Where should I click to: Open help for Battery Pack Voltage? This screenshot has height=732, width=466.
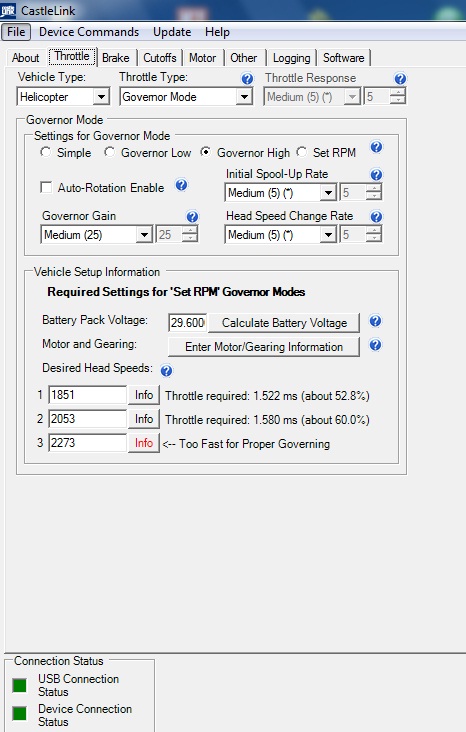click(375, 321)
